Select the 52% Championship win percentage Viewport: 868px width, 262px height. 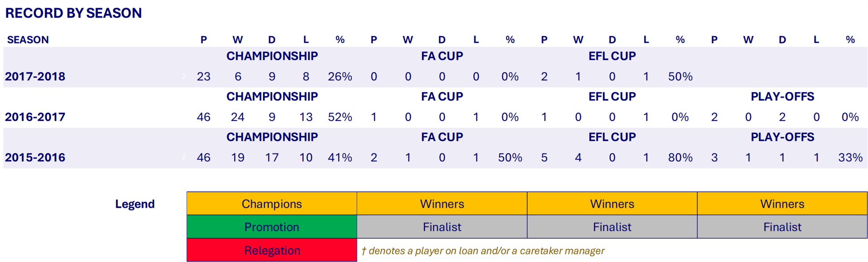(340, 117)
